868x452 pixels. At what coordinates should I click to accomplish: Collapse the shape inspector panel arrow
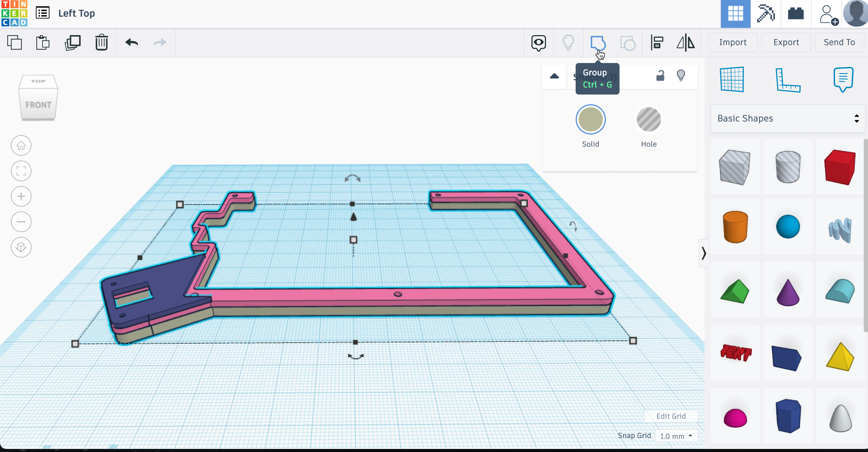[554, 76]
